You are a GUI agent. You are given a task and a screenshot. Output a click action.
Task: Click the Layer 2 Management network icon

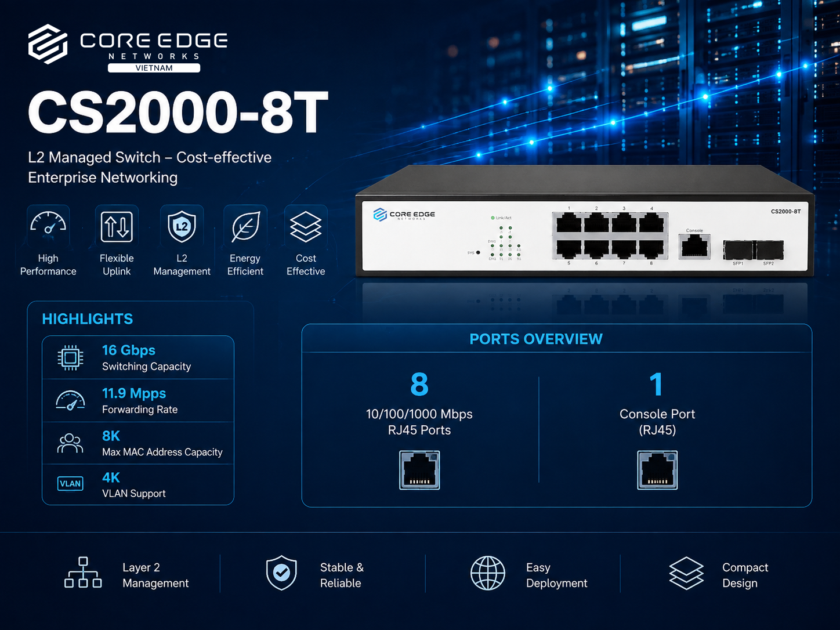[x=83, y=573]
